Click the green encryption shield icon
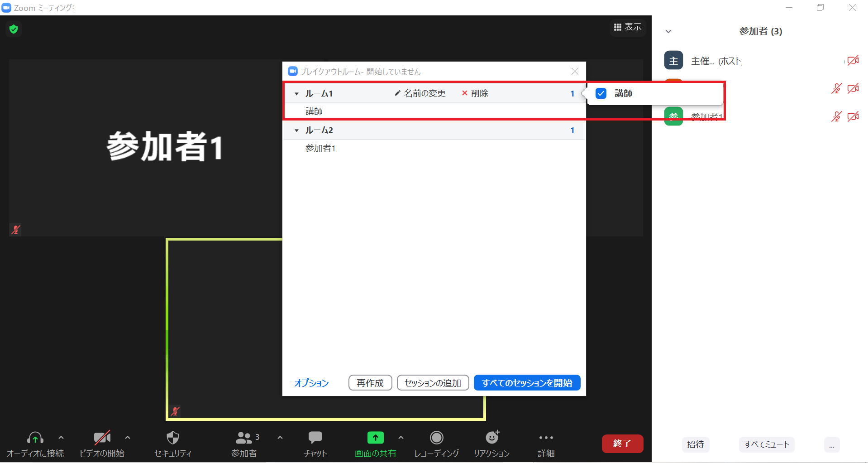 (14, 29)
